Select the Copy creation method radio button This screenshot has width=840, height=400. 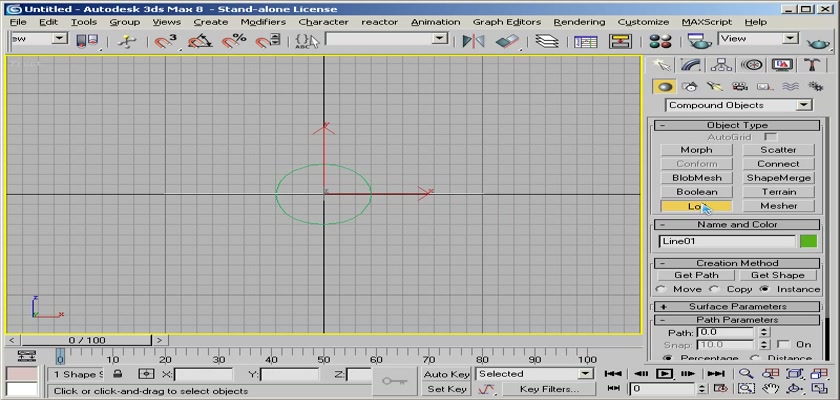(714, 289)
